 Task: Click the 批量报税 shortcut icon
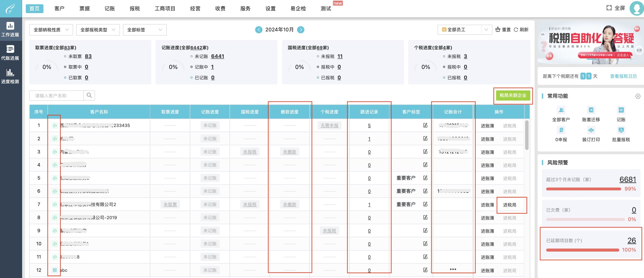click(x=621, y=130)
